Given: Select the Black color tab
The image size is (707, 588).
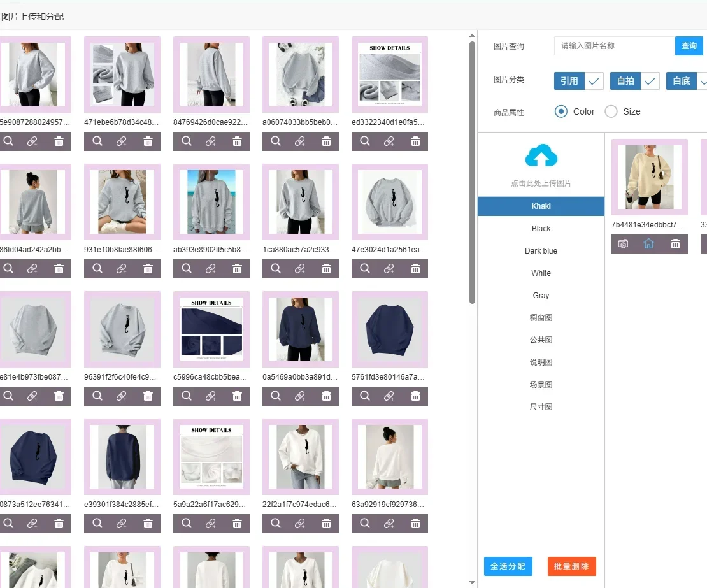Looking at the screenshot, I should (541, 229).
